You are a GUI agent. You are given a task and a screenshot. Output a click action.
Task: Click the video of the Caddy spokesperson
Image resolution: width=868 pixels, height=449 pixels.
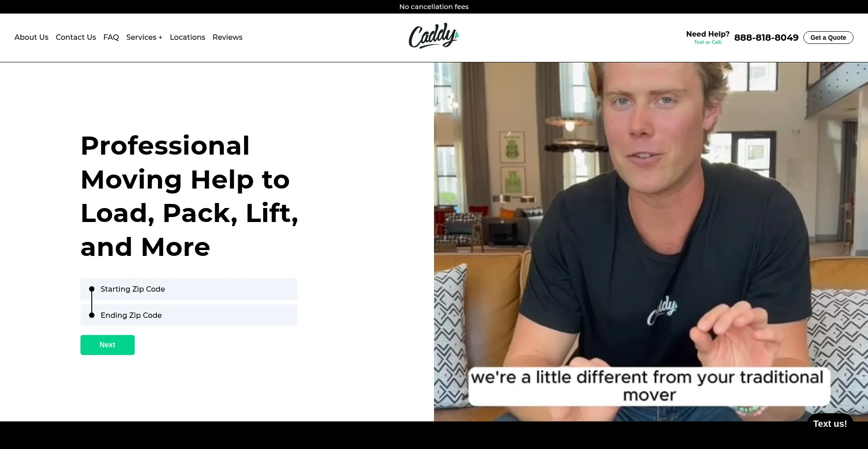tap(651, 242)
